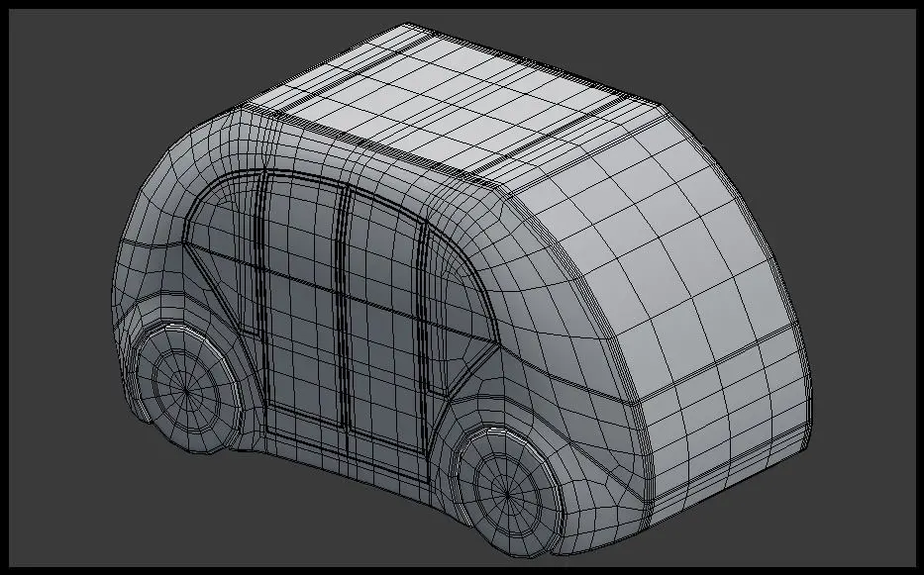Select the center hub of the left-hand wheel
Image resolution: width=924 pixels, height=575 pixels.
tap(186, 389)
